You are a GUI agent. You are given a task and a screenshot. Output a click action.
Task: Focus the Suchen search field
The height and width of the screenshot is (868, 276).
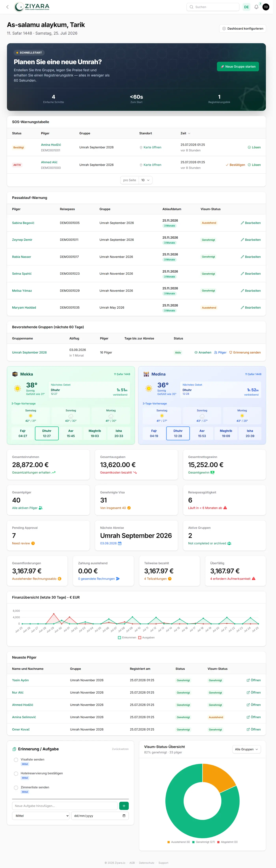[x=213, y=7]
